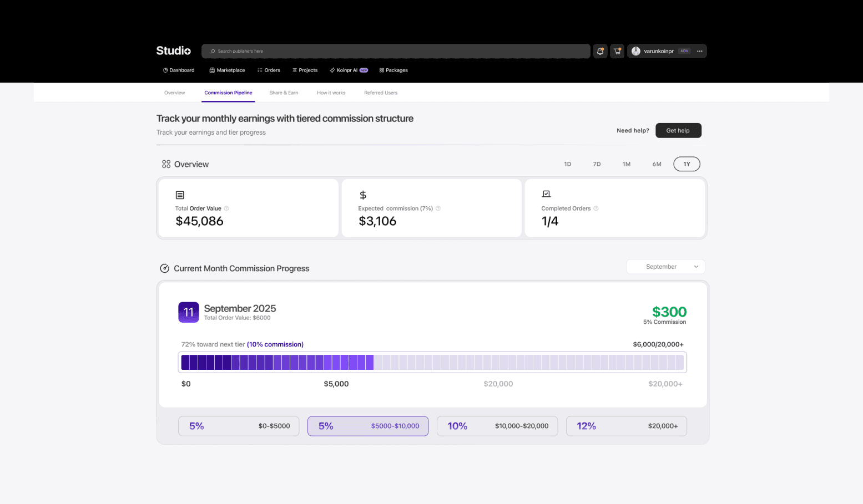Select the 5% $0-$5000 tier card
The image size is (863, 504).
239,426
